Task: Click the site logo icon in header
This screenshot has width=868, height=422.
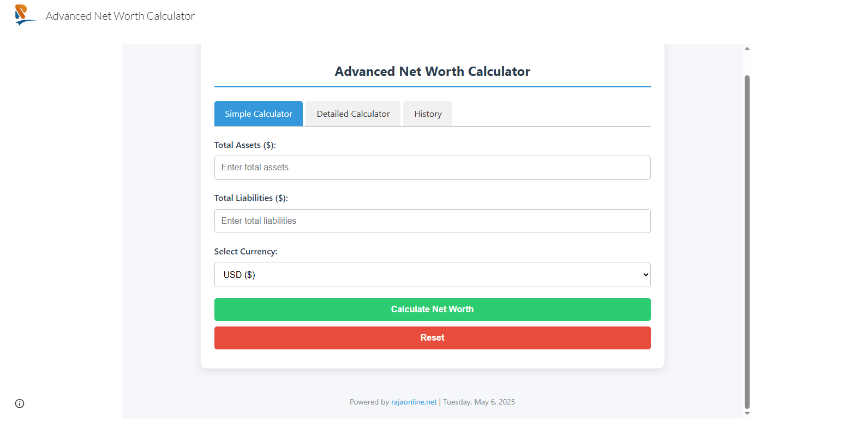Action: [x=25, y=15]
